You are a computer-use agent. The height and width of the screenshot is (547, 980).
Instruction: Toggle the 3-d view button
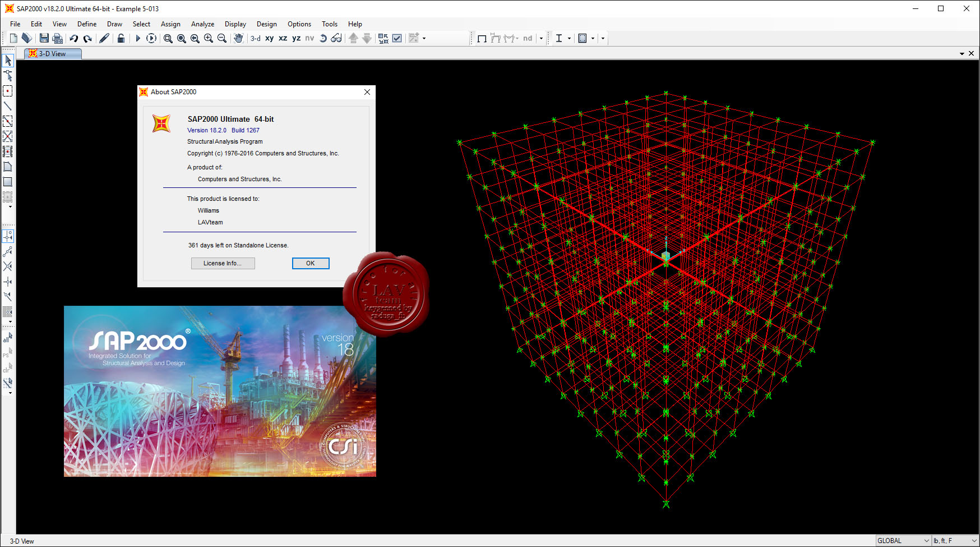pos(256,38)
